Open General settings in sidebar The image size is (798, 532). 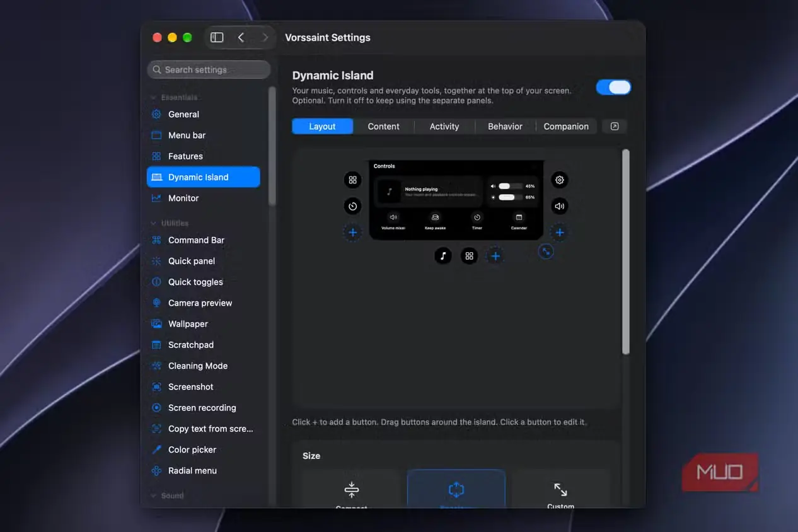(203, 114)
